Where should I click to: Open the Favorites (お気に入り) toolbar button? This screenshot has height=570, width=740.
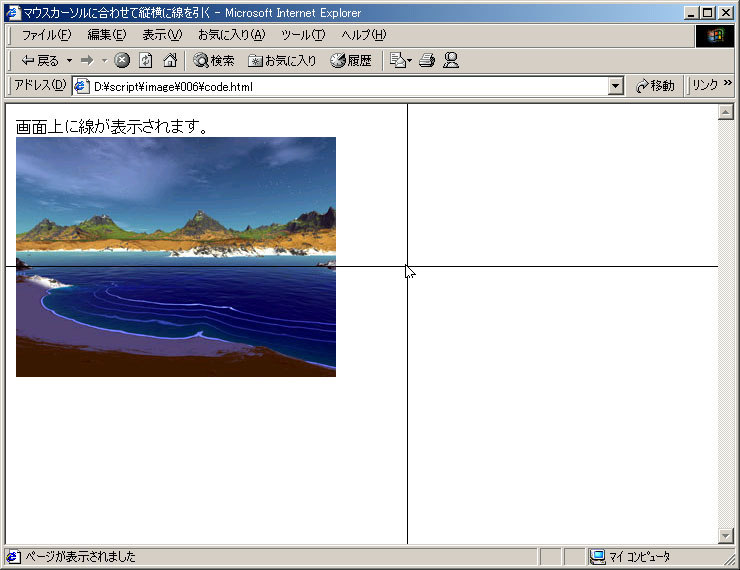click(x=282, y=60)
